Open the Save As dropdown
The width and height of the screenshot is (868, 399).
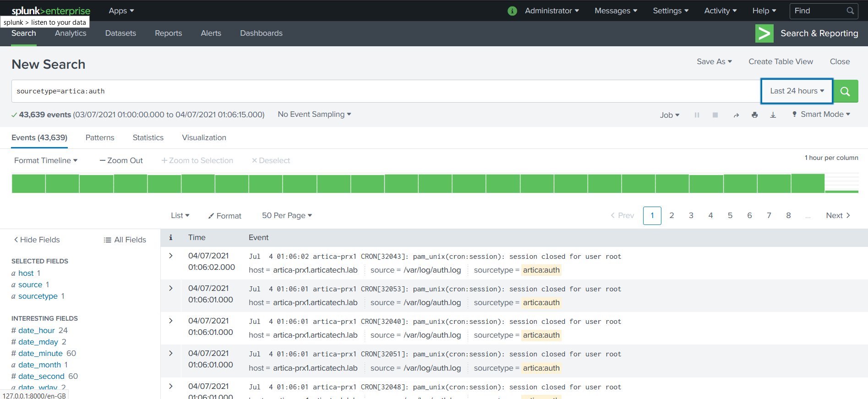pyautogui.click(x=714, y=61)
